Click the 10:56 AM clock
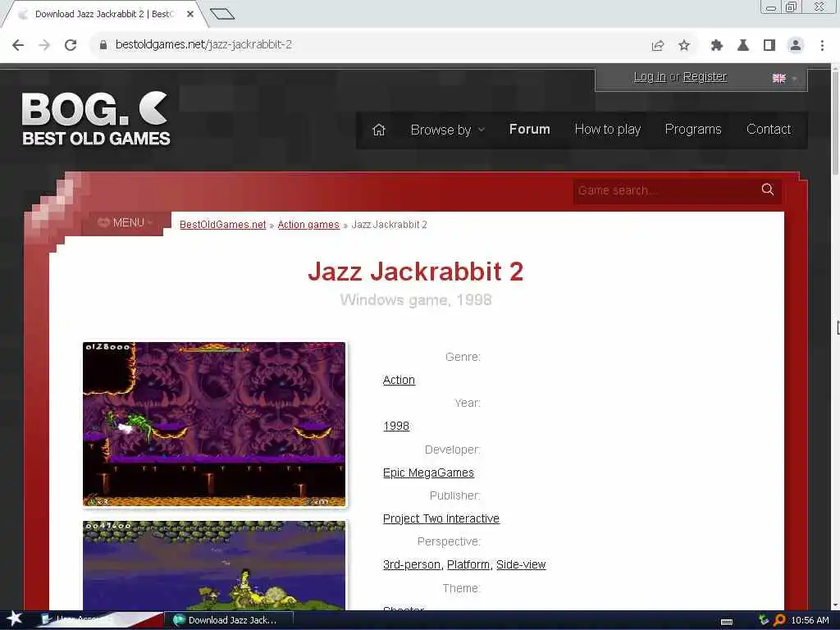The image size is (840, 630). 810,620
